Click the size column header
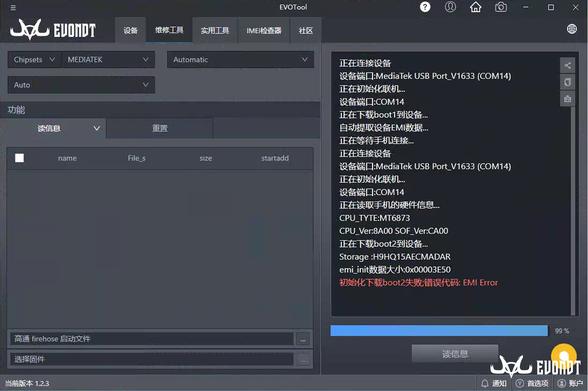This screenshot has height=391, width=588. point(206,158)
